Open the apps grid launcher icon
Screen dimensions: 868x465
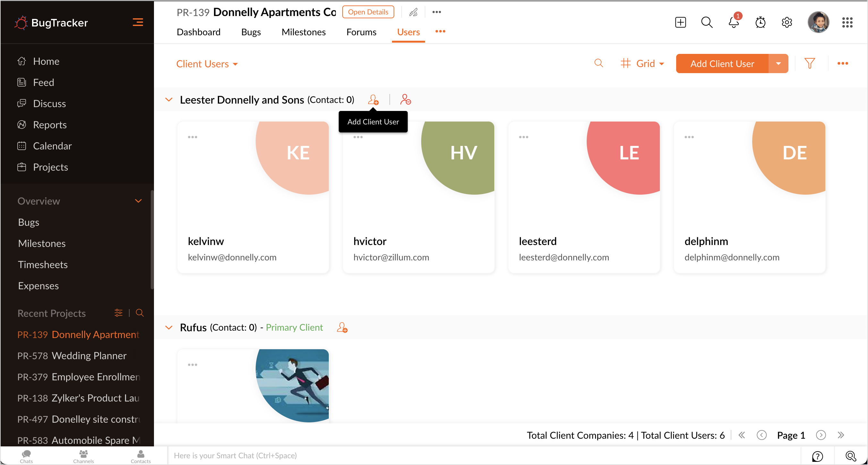tap(847, 22)
